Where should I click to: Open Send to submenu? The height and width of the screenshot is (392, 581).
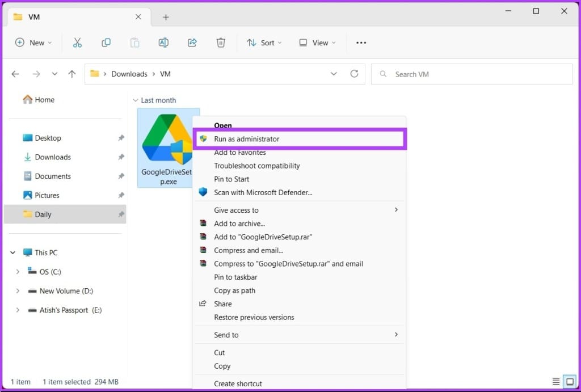(300, 335)
